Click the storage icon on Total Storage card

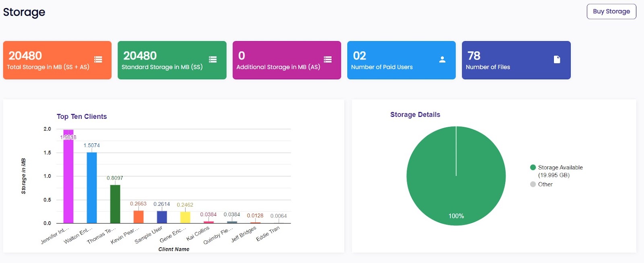pyautogui.click(x=98, y=60)
